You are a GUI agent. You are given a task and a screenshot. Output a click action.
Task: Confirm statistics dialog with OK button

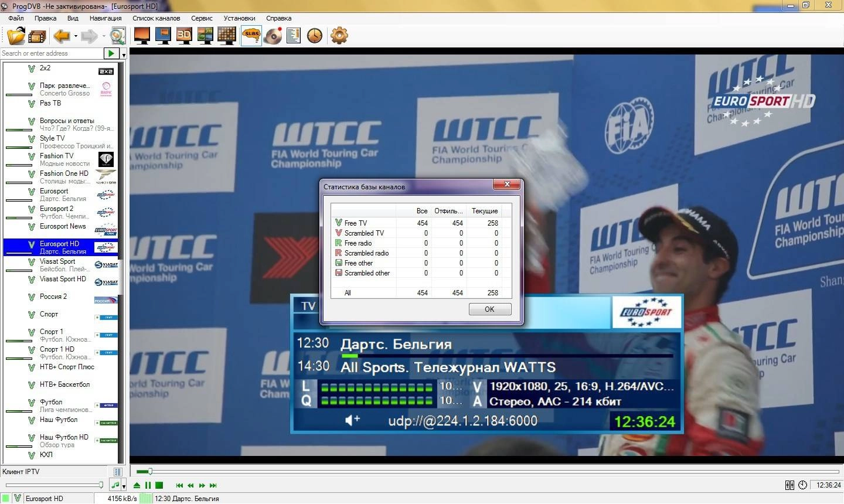pyautogui.click(x=490, y=309)
